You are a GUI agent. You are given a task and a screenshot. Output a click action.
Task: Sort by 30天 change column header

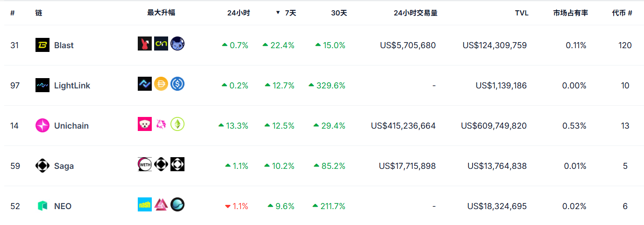pos(339,13)
